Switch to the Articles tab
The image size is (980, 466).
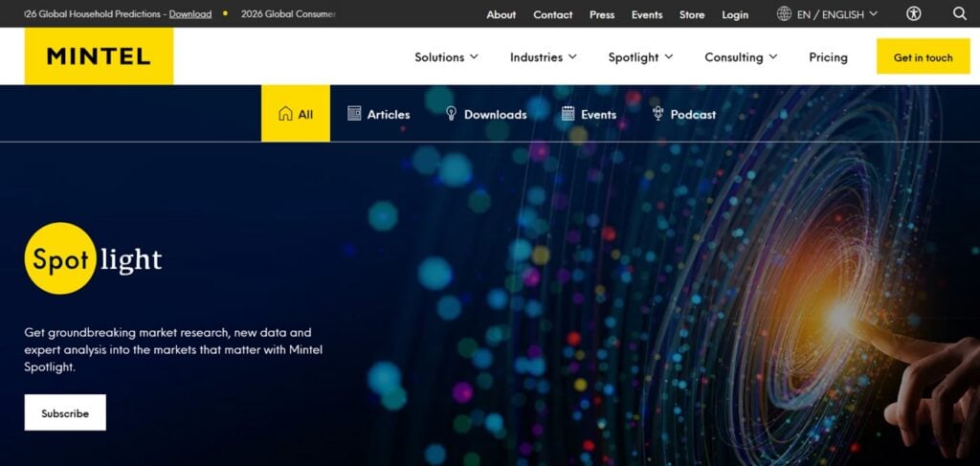click(379, 114)
